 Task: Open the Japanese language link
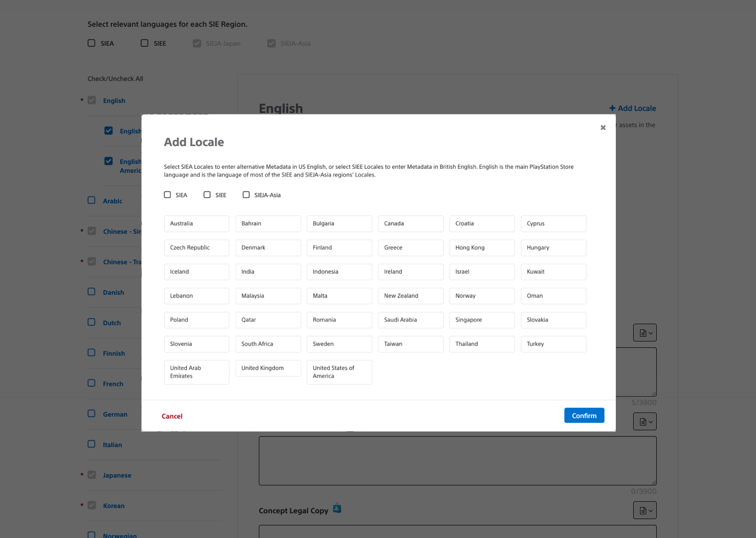pos(117,475)
